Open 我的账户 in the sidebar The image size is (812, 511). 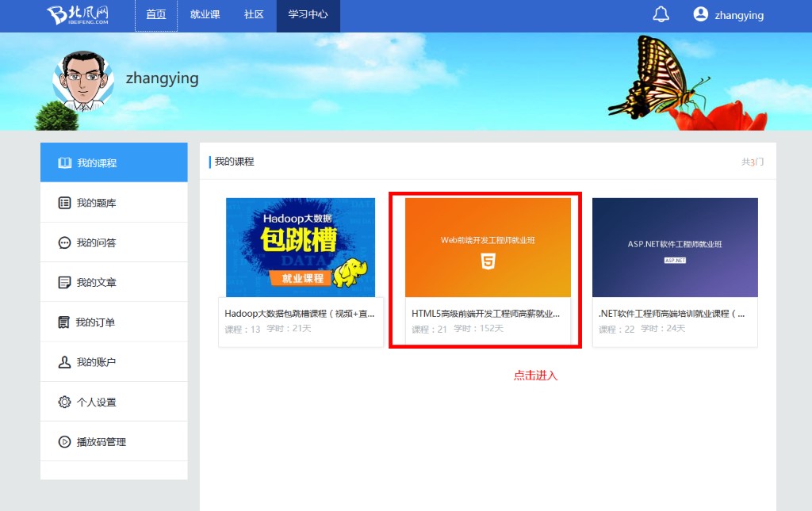click(114, 362)
